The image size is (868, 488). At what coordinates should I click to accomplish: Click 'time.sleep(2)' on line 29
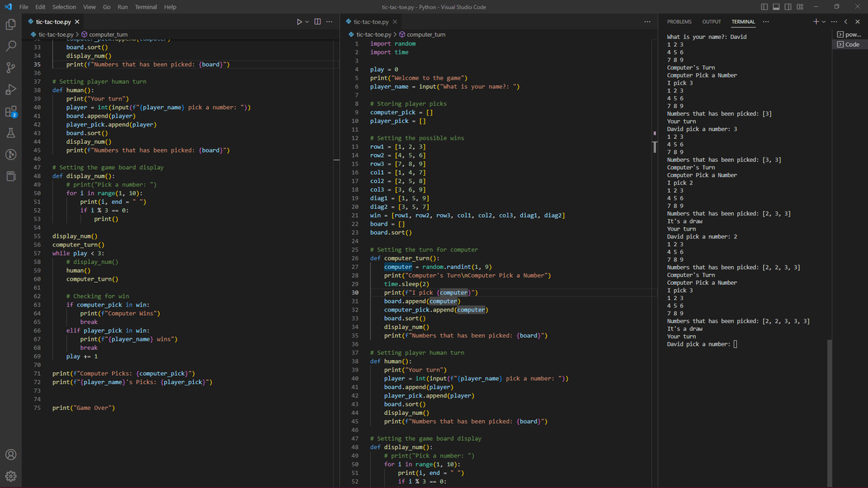coord(407,283)
